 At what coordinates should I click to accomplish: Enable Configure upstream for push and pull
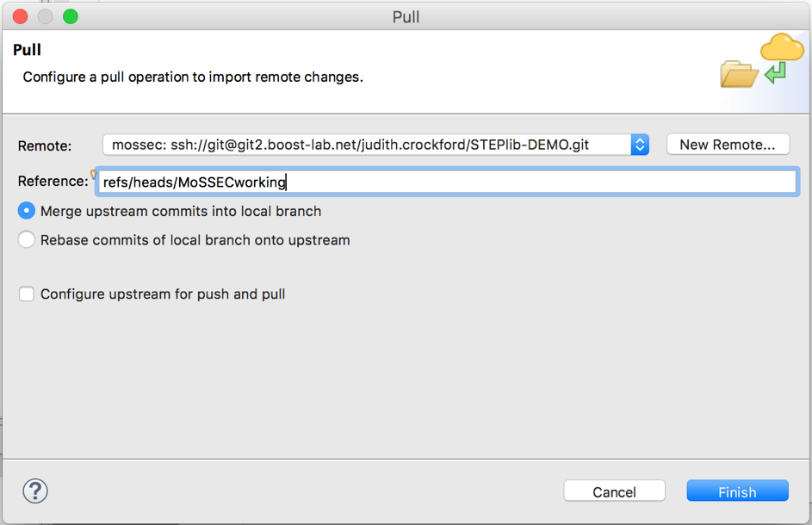tap(27, 294)
